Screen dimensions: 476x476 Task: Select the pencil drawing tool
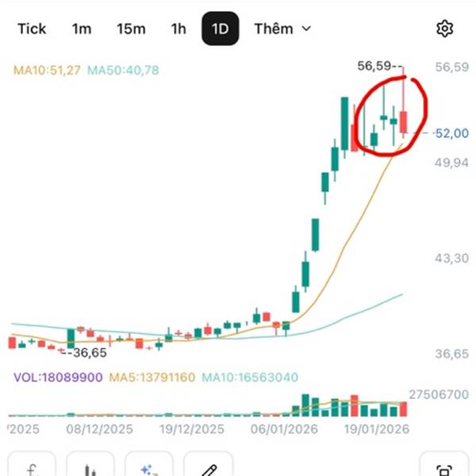coord(207,468)
